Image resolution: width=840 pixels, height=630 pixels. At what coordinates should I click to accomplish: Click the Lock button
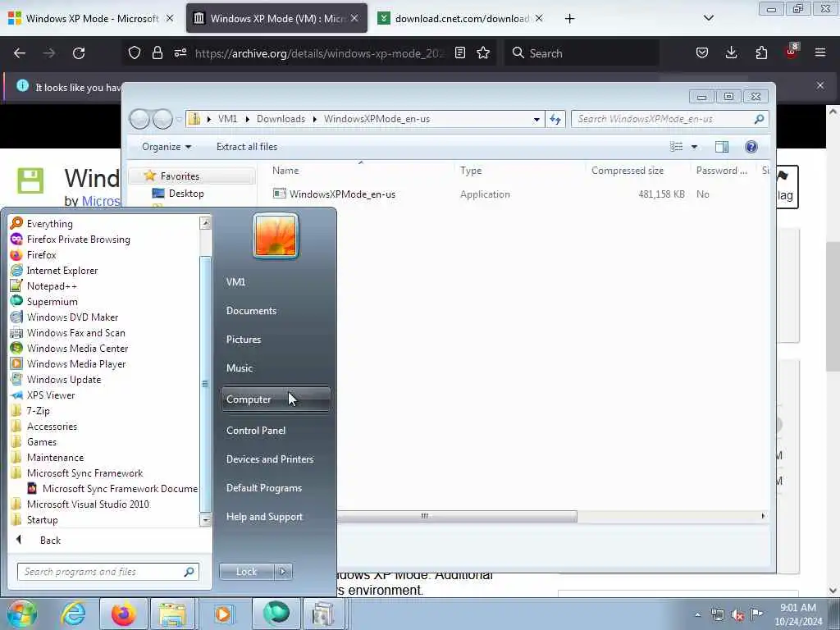(x=246, y=572)
